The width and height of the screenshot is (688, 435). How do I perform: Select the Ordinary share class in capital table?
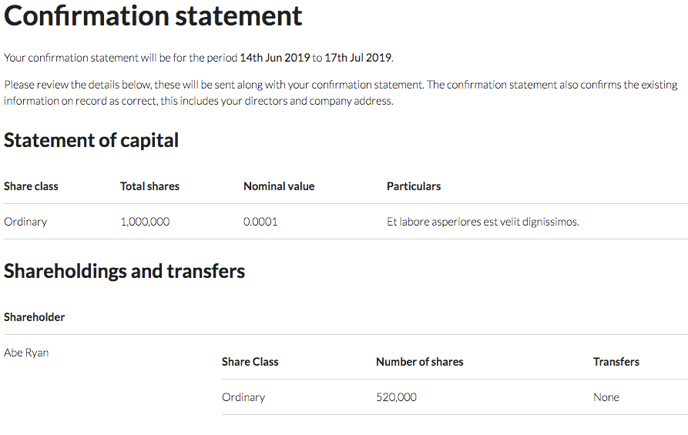pos(25,222)
